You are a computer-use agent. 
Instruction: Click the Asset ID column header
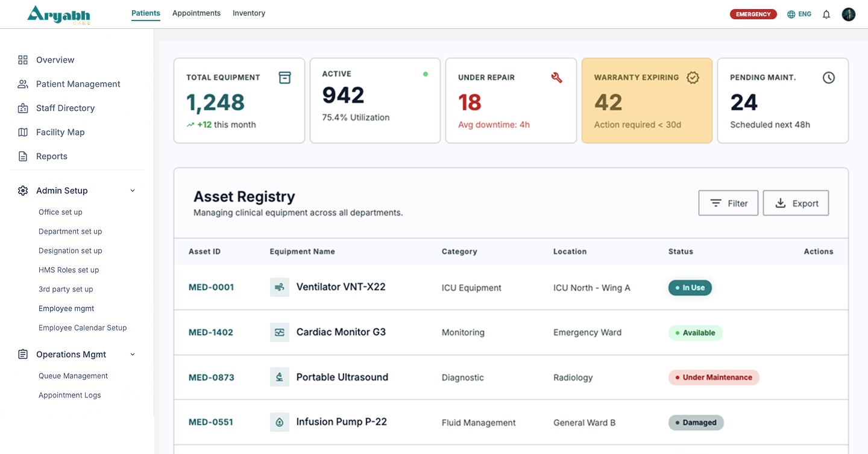204,252
